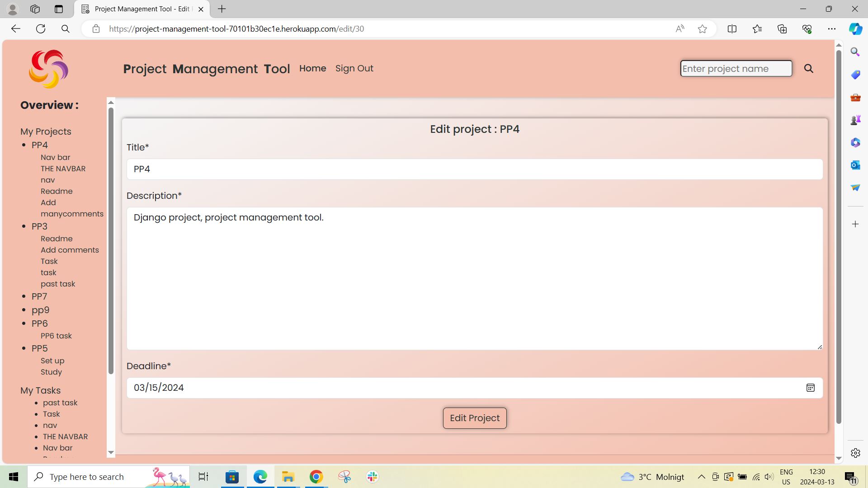This screenshot has height=488, width=868.
Task: Click the search magnifier beside Enter project name
Action: click(x=809, y=68)
